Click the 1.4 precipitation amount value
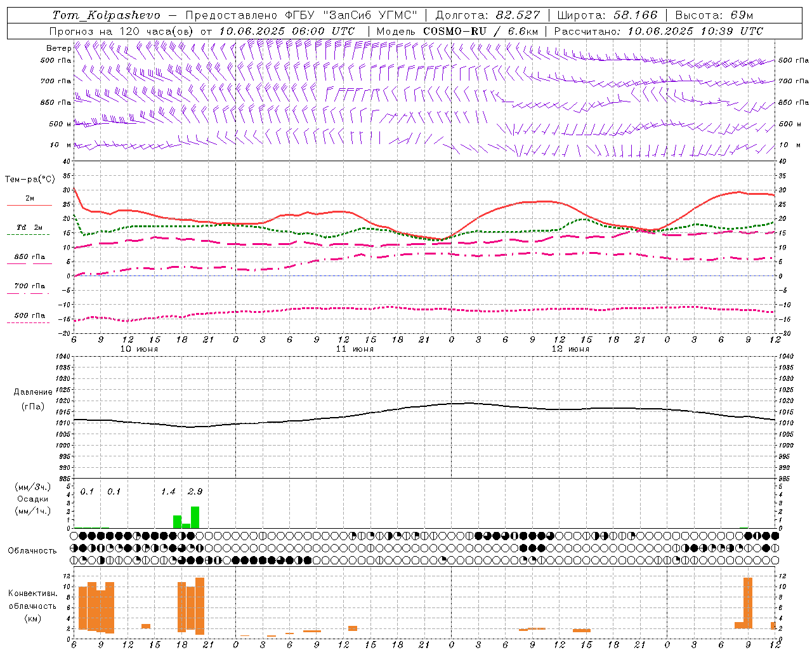812x650 pixels. tap(168, 491)
